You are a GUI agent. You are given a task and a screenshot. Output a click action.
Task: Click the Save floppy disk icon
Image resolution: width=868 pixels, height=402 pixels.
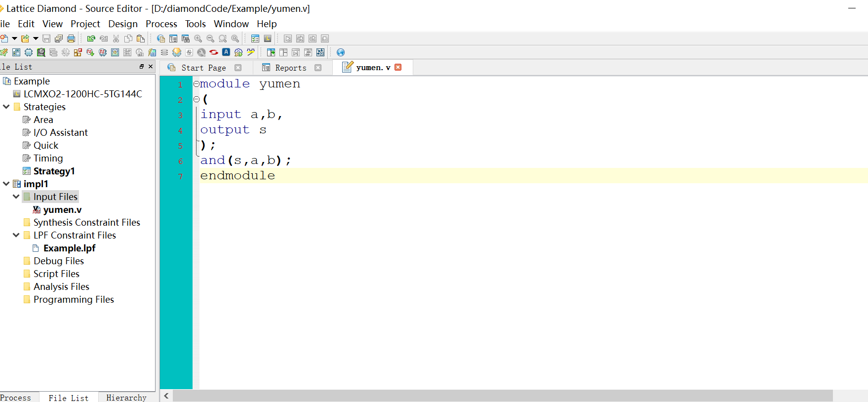click(46, 39)
